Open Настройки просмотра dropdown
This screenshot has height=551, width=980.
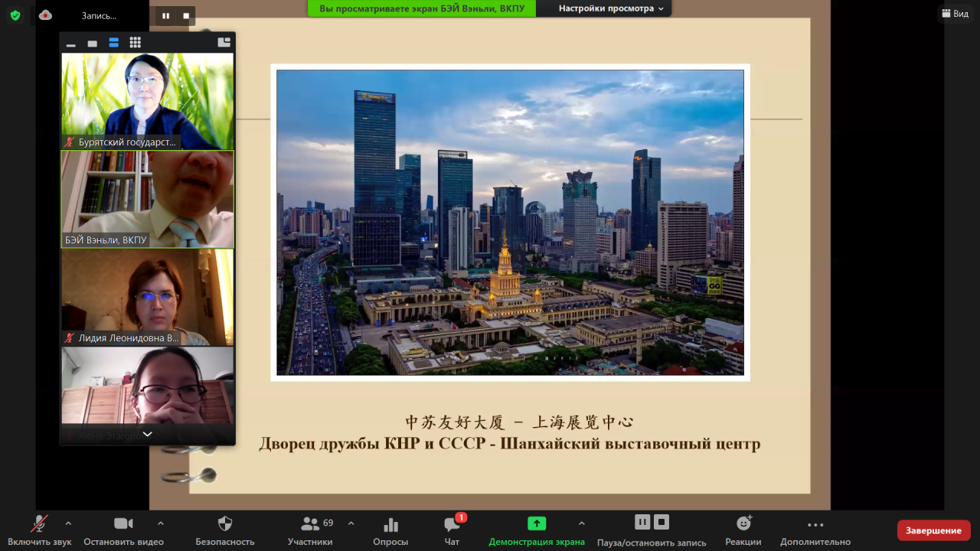610,8
